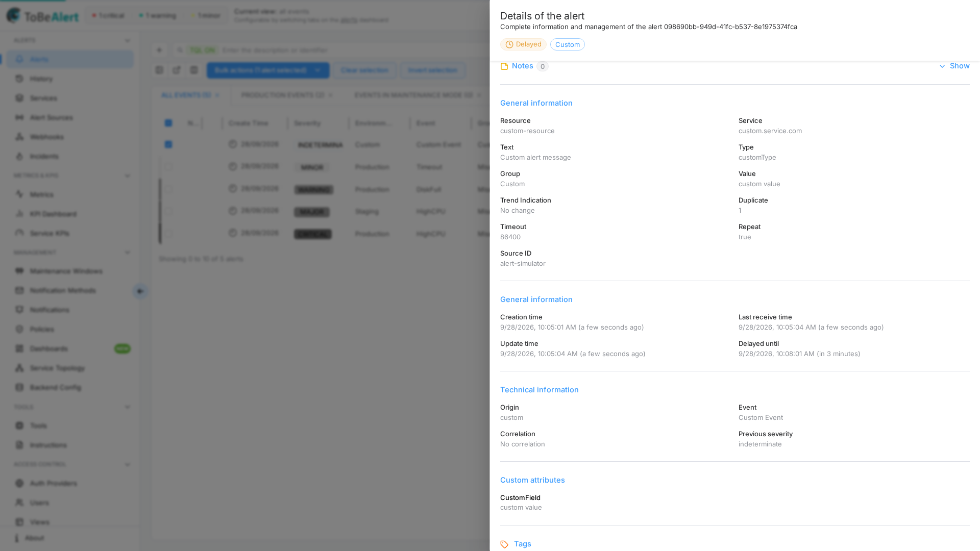Open the Bulk actions dropdown
Viewport: 980px width, 551px height.
(x=268, y=70)
